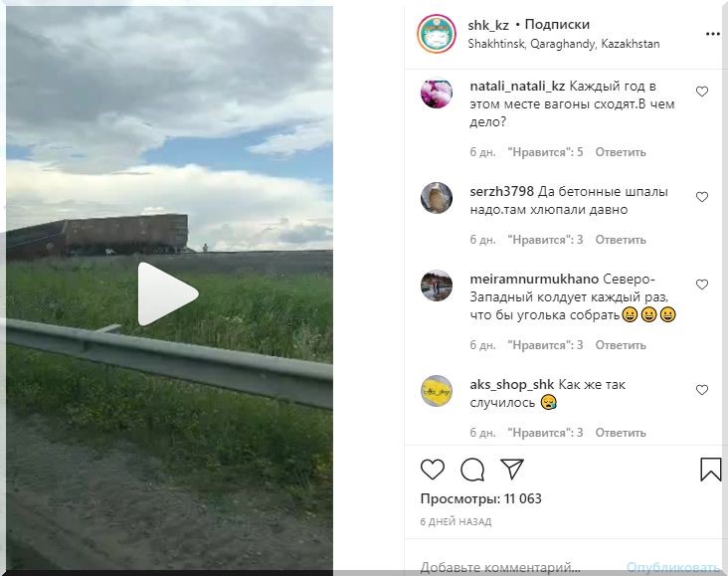
Task: Open the shk_kz profile avatar
Action: (437, 34)
